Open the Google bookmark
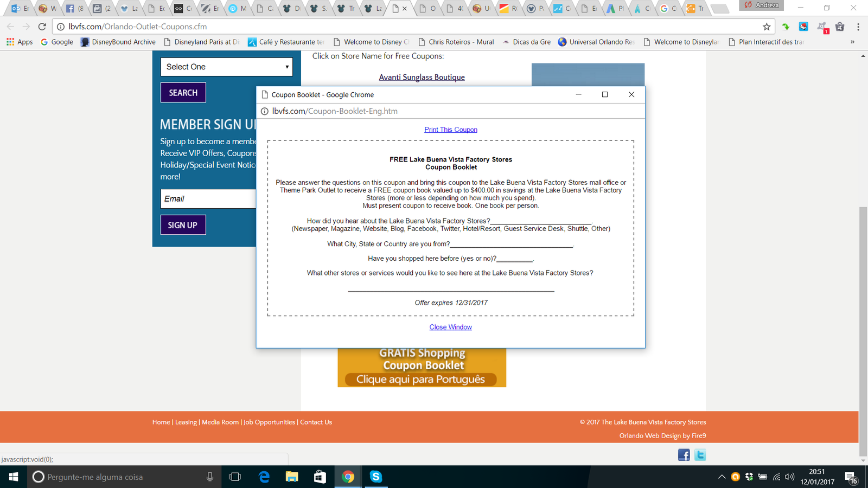This screenshot has height=488, width=868. pos(57,42)
